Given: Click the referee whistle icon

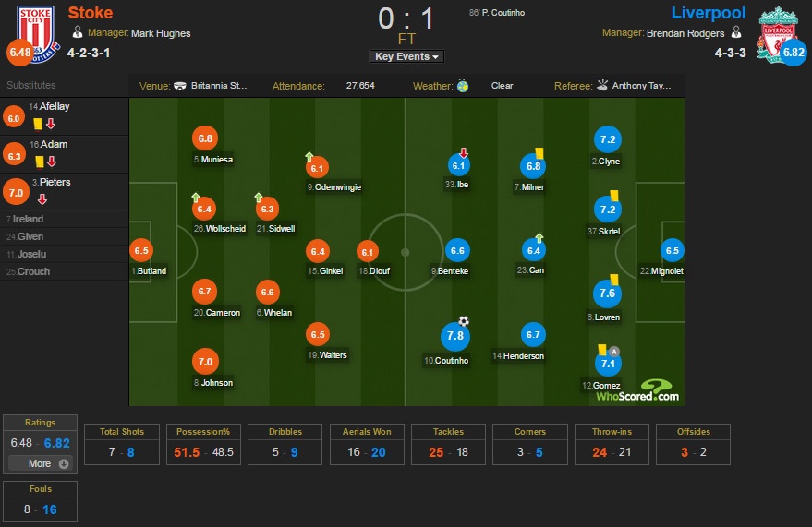Looking at the screenshot, I should click(602, 86).
